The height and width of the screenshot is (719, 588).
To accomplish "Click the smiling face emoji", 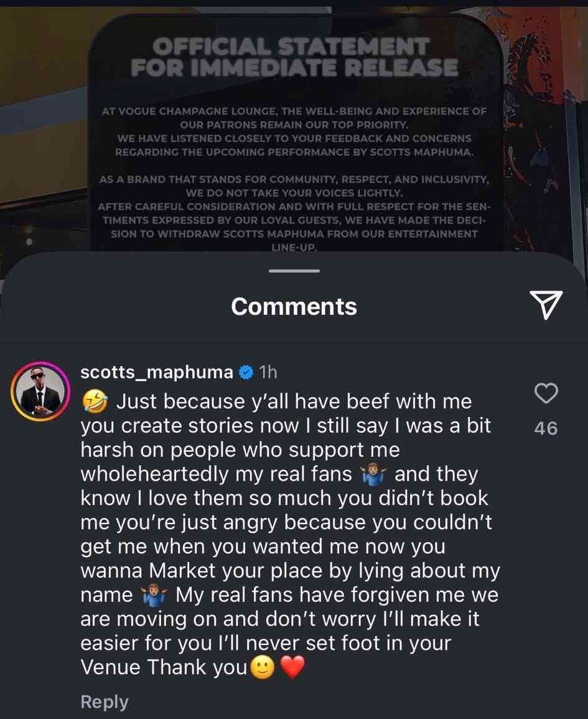I will coord(263,667).
